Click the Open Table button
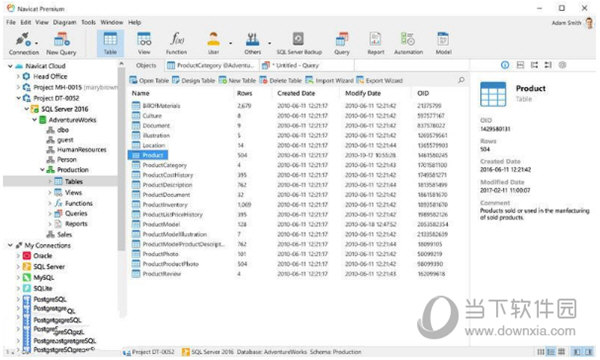 pyautogui.click(x=149, y=80)
